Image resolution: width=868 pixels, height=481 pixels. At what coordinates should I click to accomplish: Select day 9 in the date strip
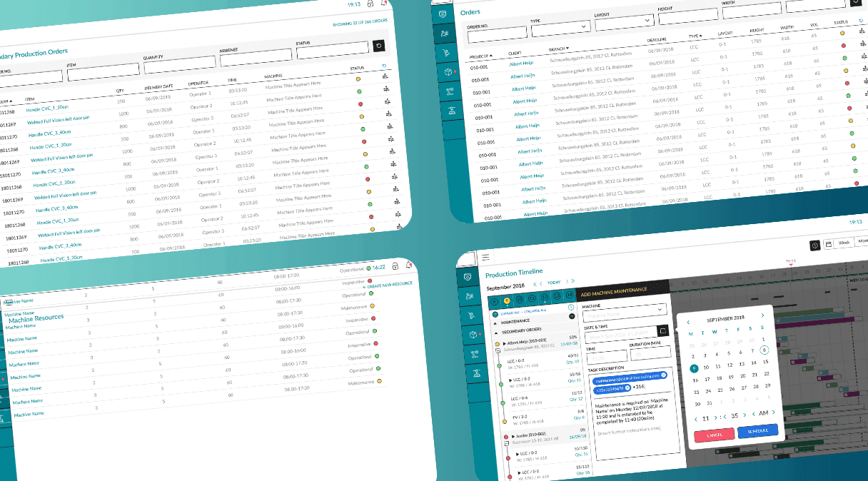[x=506, y=300]
